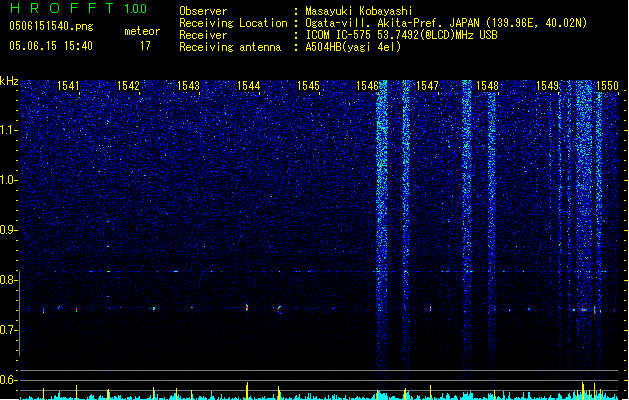Click the 1542 time axis label

(x=128, y=86)
